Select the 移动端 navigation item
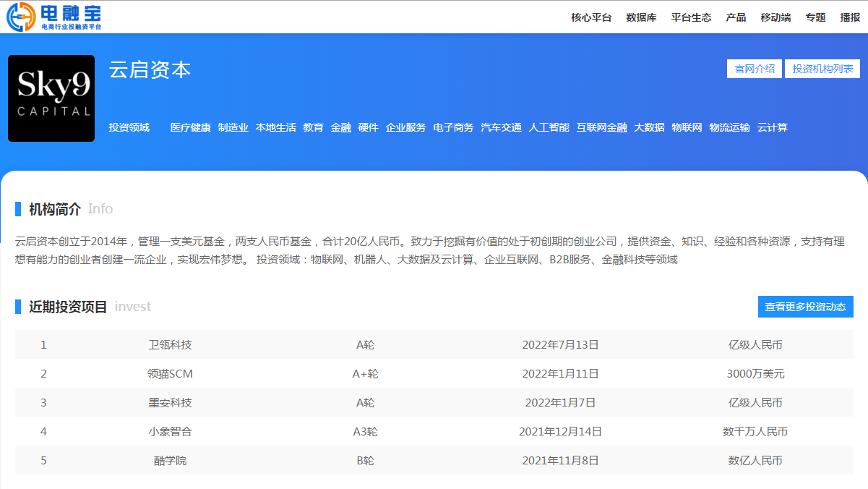This screenshot has width=868, height=489. pos(775,17)
